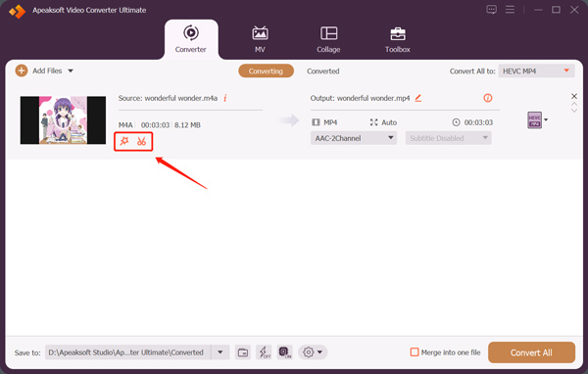Click the Output: wonderful wonder.mp4 text
The width and height of the screenshot is (588, 374).
(x=360, y=98)
